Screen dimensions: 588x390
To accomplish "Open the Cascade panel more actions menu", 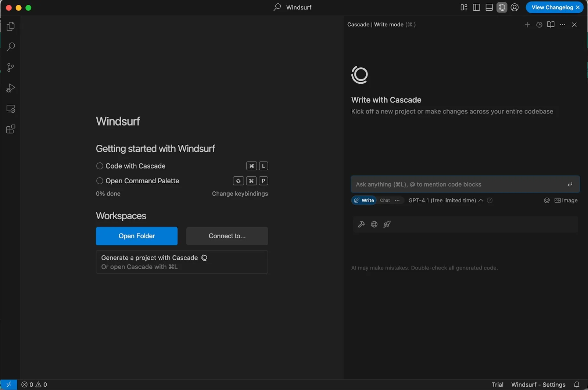I will coord(562,25).
